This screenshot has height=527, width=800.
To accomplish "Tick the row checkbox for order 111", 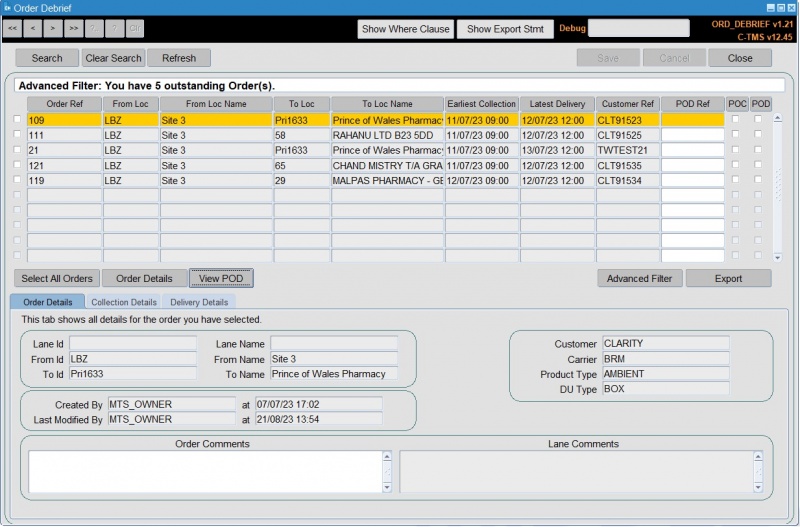I will 17,134.
